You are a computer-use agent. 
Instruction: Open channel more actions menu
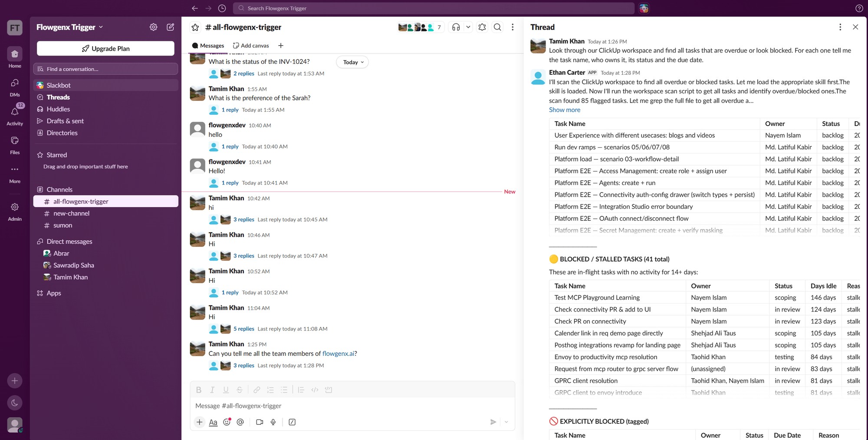click(x=513, y=27)
